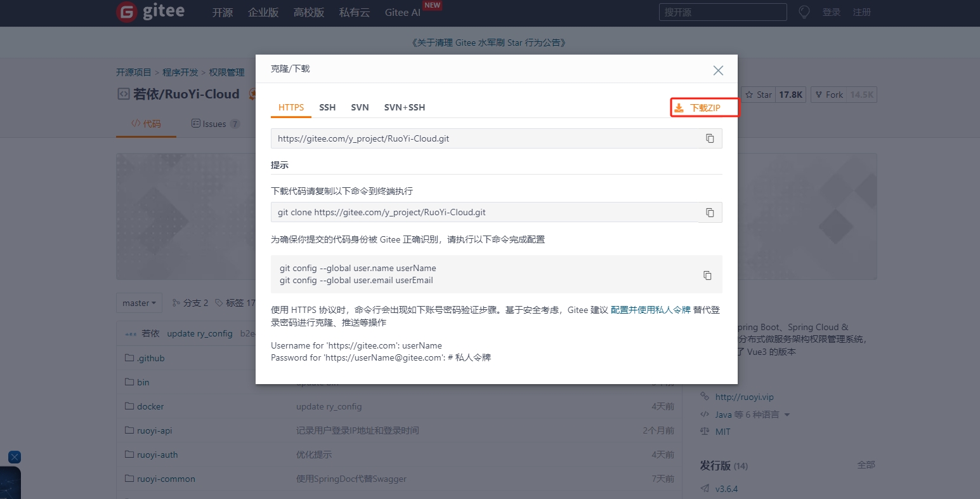Click the Star button

pos(758,95)
